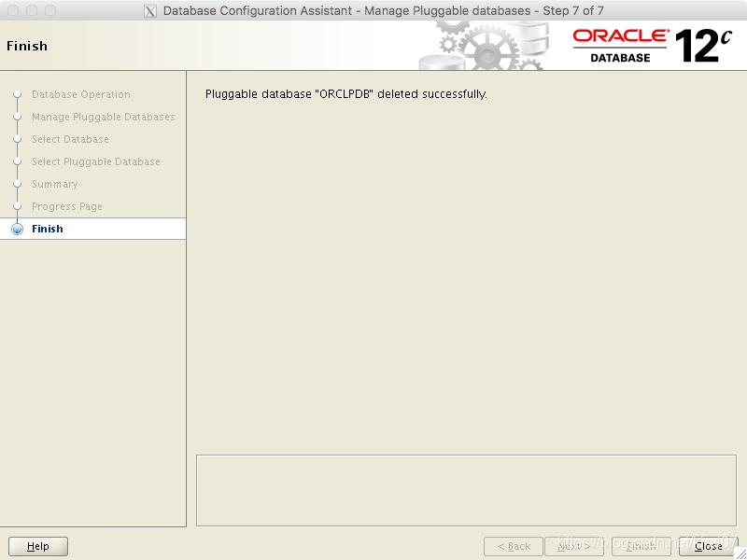Click the disabled Back button

(513, 546)
